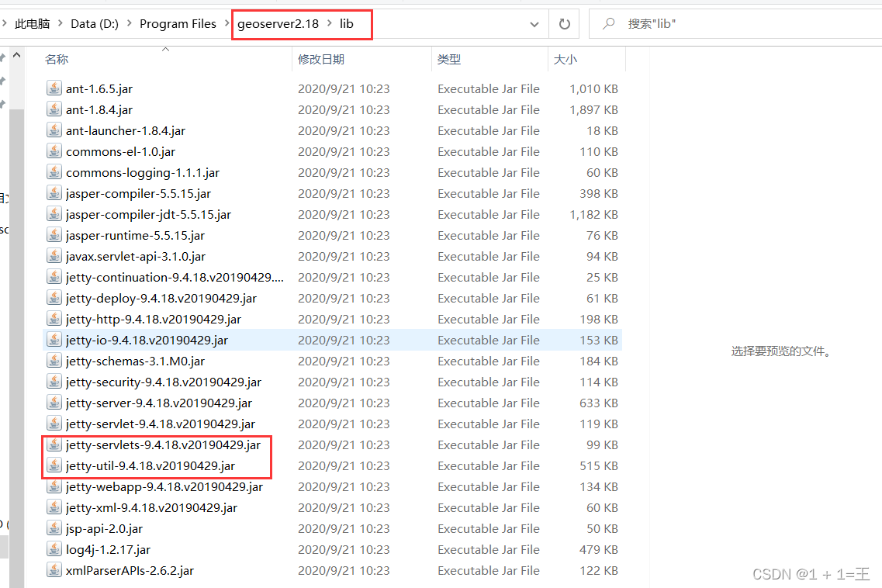Viewport: 882px width, 588px height.
Task: Click the jar icon of jasper-runtime-5.5.15.jar
Action: tap(54, 235)
